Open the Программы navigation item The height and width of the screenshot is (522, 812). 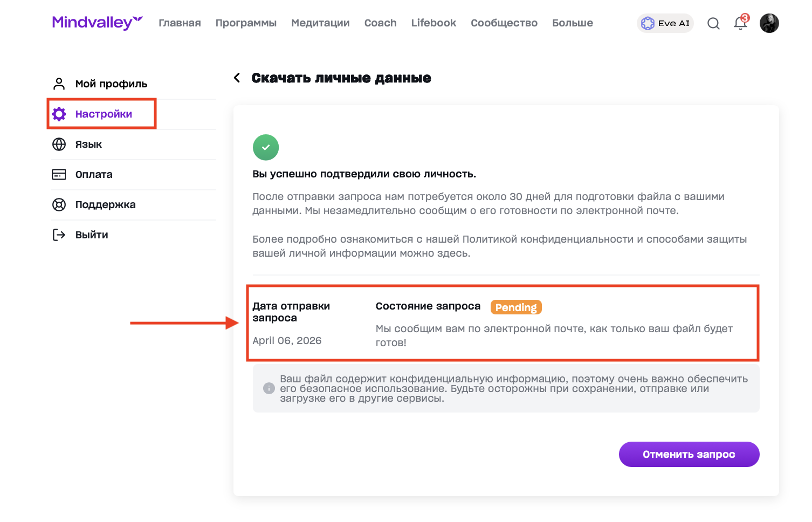pos(246,23)
